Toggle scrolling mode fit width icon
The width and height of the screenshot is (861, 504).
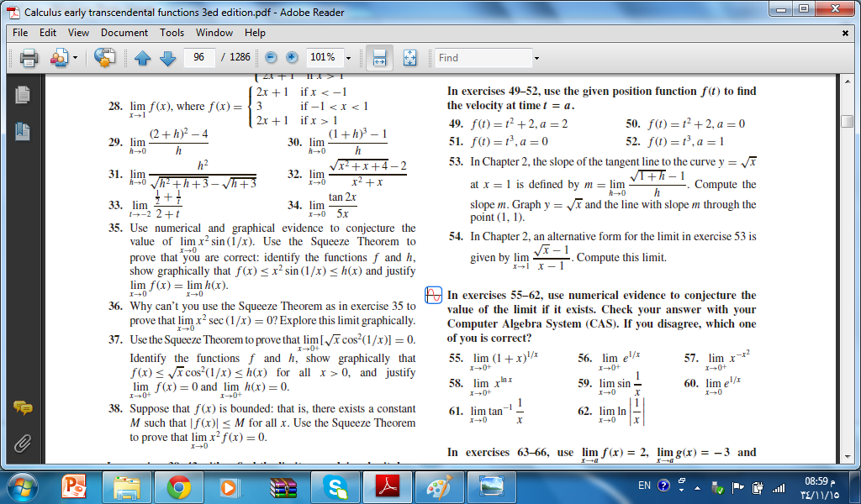[x=379, y=58]
